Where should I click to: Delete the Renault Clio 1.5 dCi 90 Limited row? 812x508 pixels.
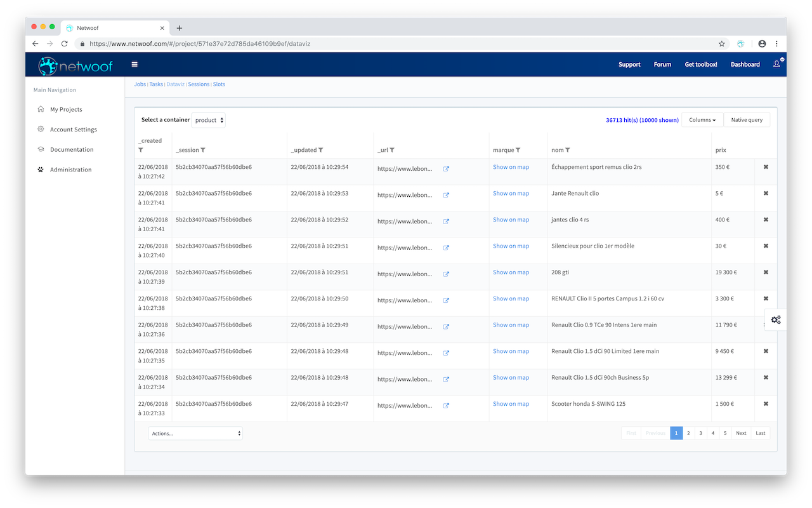(766, 351)
